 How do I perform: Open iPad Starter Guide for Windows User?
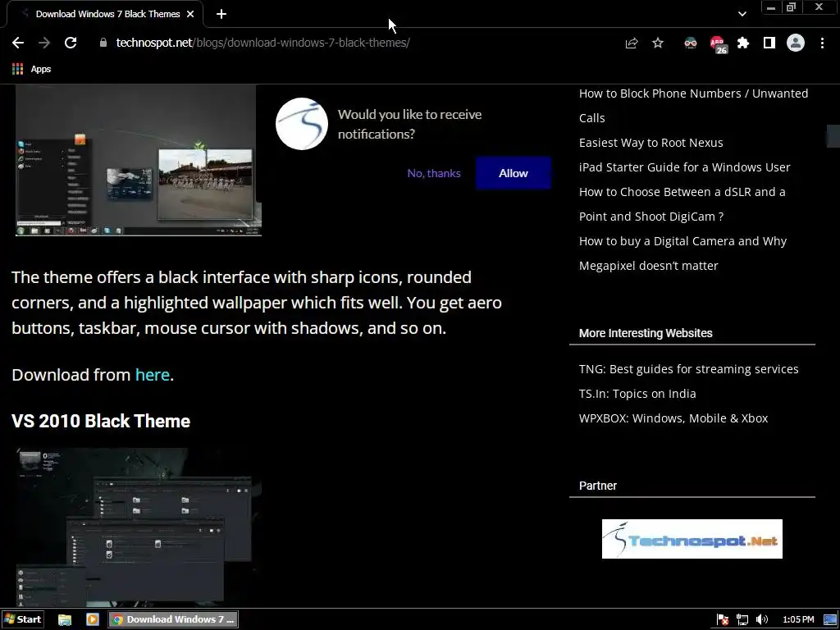(x=685, y=167)
